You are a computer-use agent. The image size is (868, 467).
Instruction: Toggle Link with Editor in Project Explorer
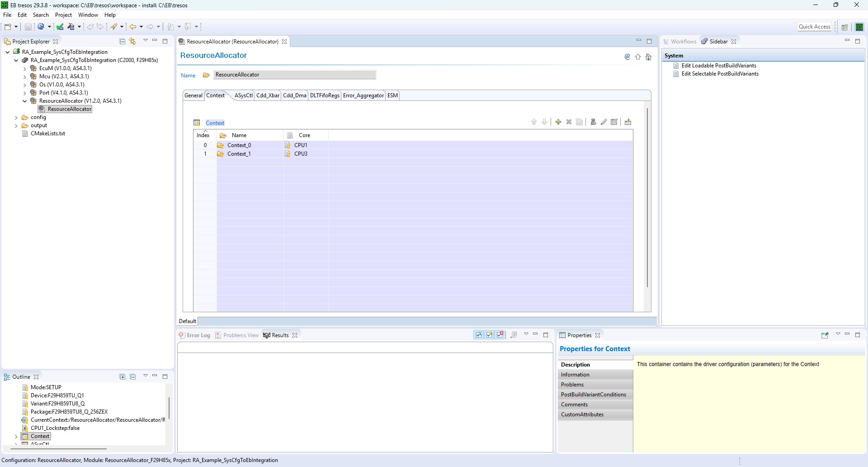point(132,41)
